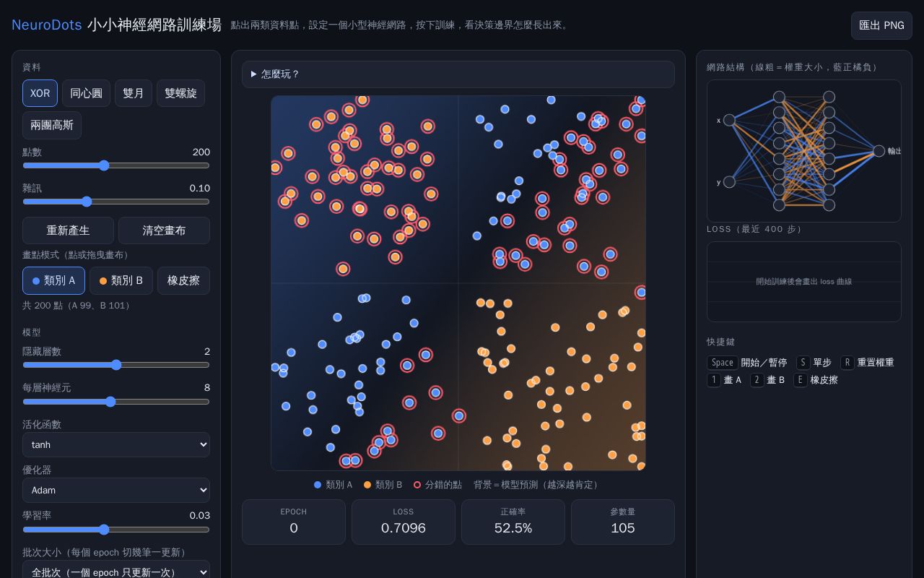Activate the 橡皮擦 eraser mode
Viewport: 924px width, 578px height.
point(183,281)
